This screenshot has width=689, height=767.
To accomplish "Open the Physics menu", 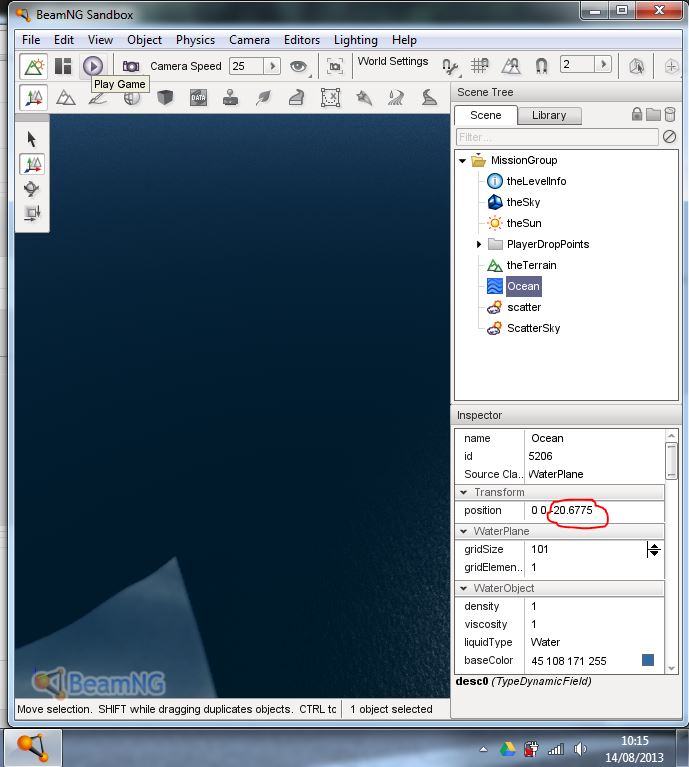I will 195,40.
